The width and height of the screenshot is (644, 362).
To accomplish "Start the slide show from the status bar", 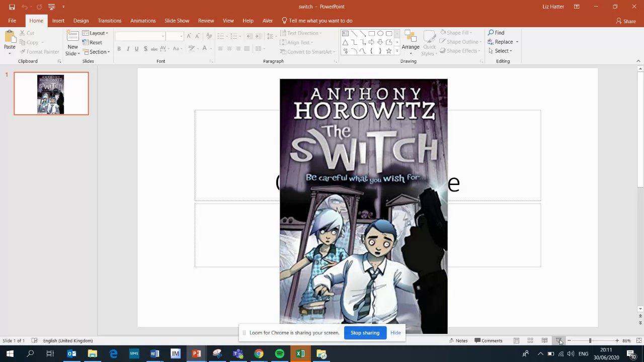I will pos(558,340).
